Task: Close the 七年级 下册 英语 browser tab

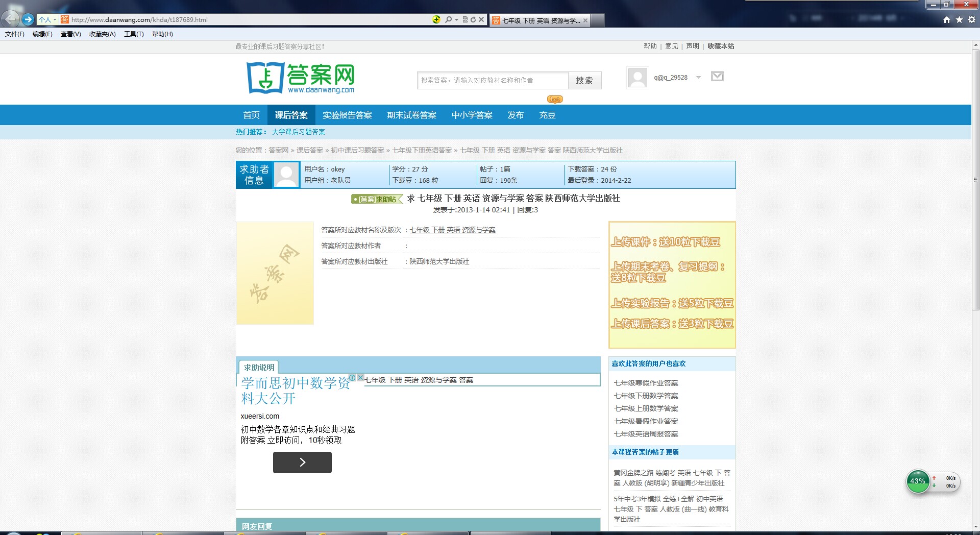Action: [585, 20]
